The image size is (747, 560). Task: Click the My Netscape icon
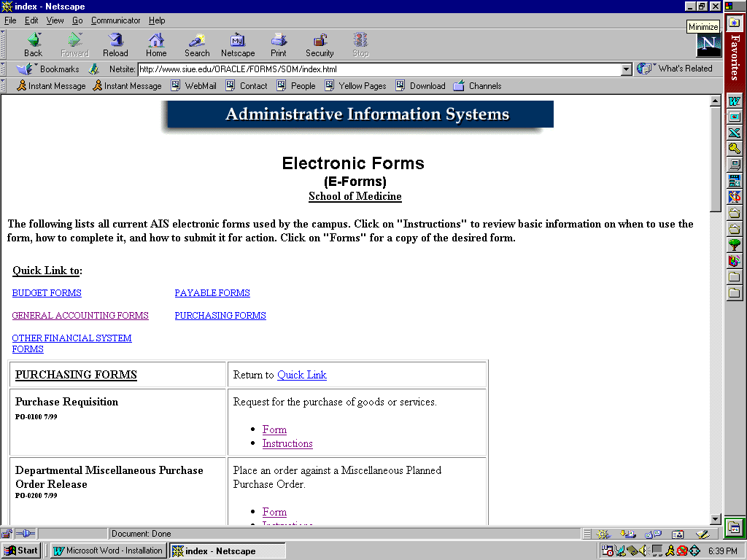(238, 44)
